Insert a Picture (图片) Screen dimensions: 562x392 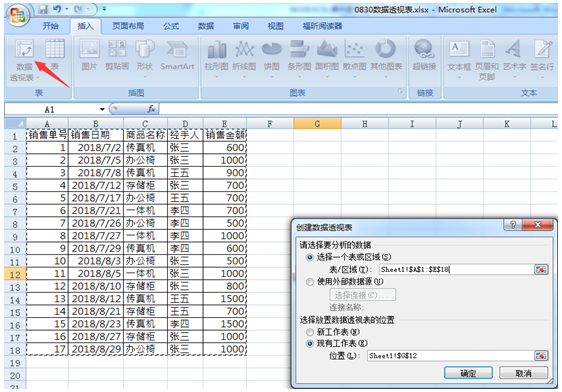[x=89, y=54]
